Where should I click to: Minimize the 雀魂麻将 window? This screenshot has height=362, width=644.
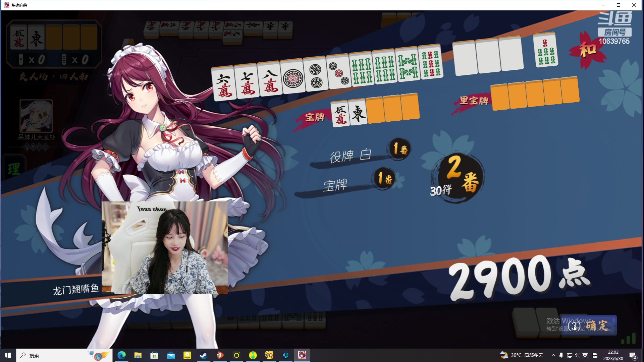click(603, 5)
